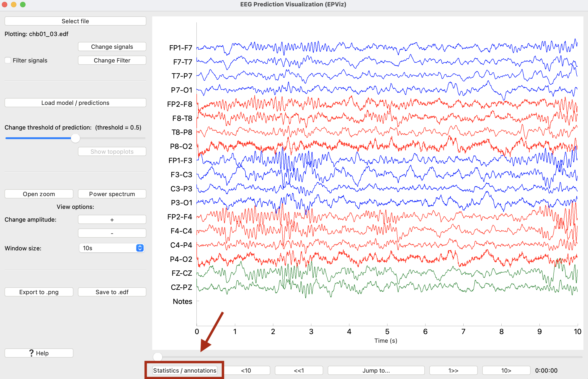
Task: Click the Open zoom button
Action: tap(39, 194)
